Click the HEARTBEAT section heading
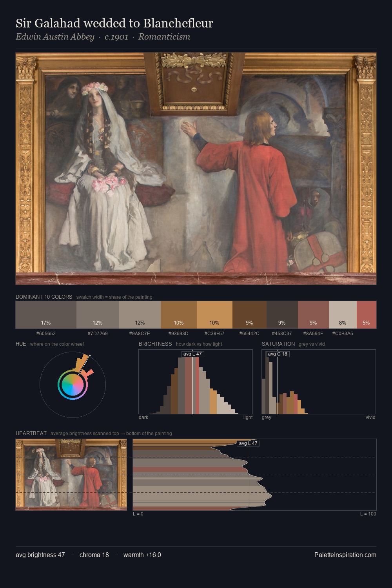Screen dimensions: 392x588 31,433
